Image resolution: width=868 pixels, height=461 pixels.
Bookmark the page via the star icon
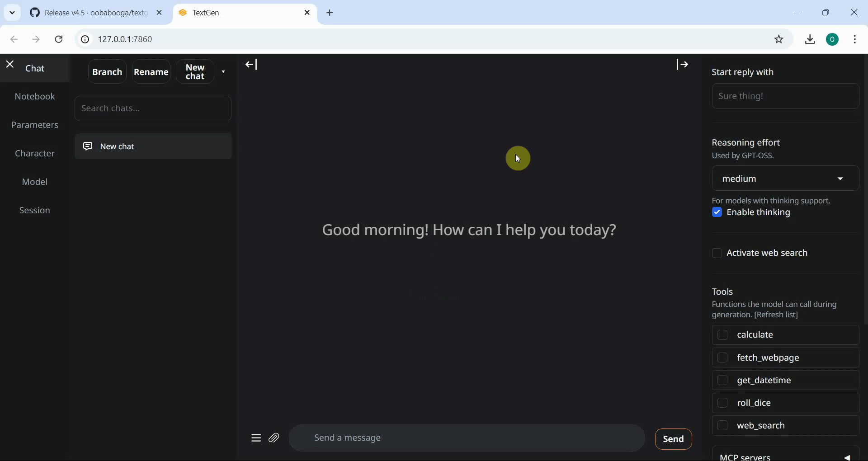779,39
